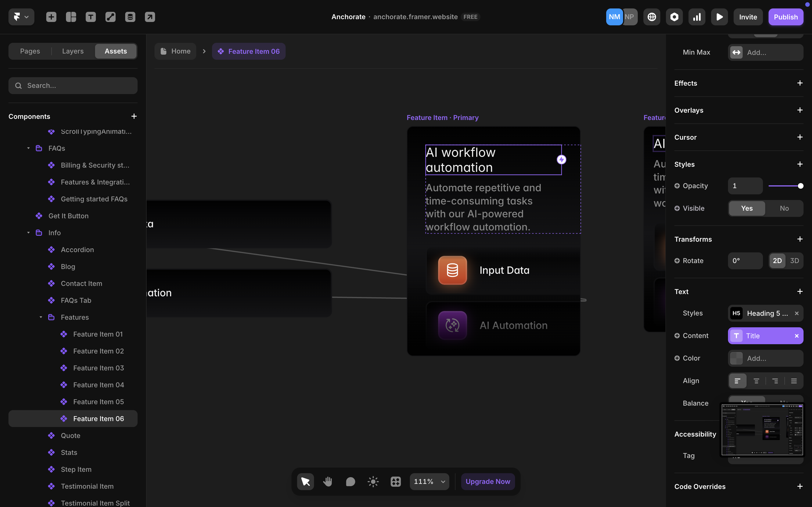812x507 pixels.
Task: Switch to the Layers tab
Action: 72,51
